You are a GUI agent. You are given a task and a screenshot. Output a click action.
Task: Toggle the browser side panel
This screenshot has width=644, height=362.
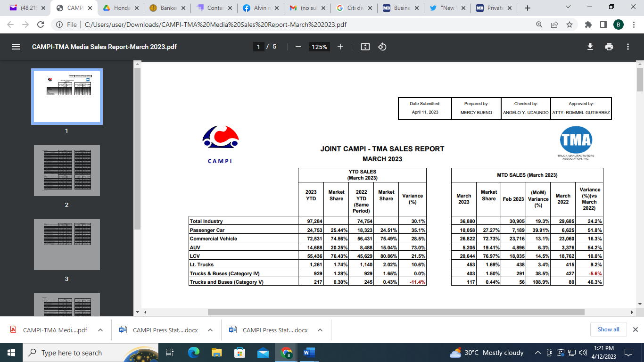pyautogui.click(x=603, y=25)
